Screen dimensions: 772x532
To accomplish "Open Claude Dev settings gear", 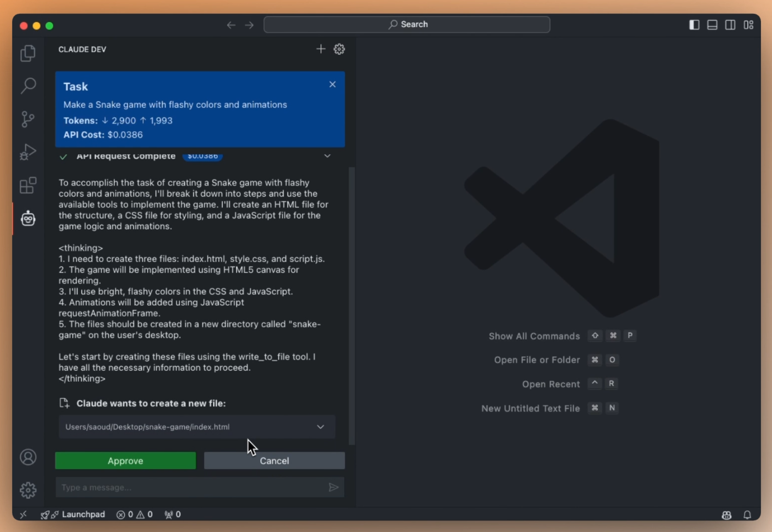I will pyautogui.click(x=339, y=49).
